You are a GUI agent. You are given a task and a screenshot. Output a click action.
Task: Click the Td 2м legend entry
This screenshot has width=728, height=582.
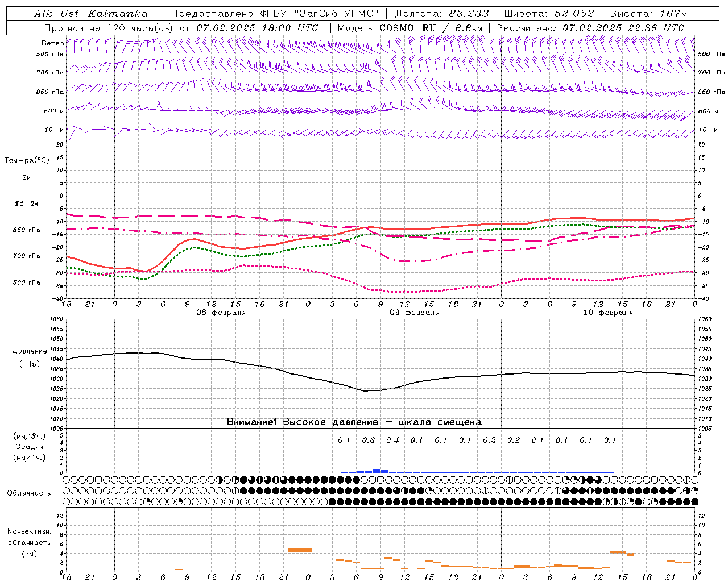tap(27, 203)
